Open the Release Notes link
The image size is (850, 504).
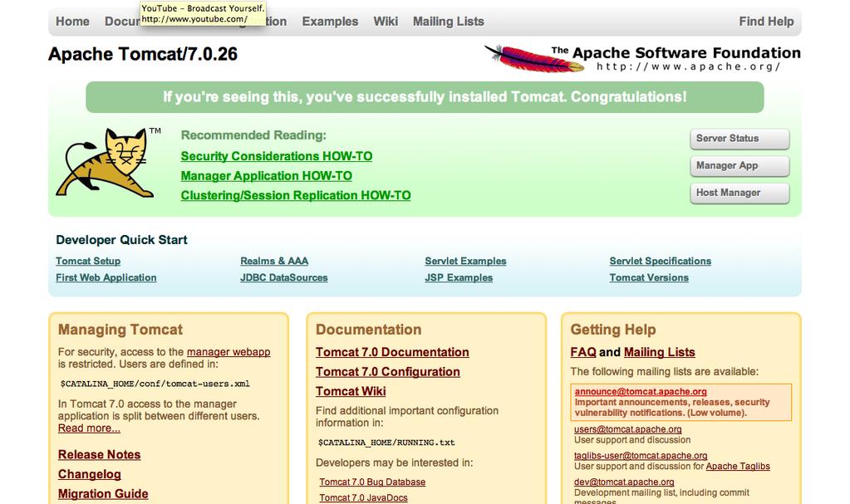tap(99, 455)
